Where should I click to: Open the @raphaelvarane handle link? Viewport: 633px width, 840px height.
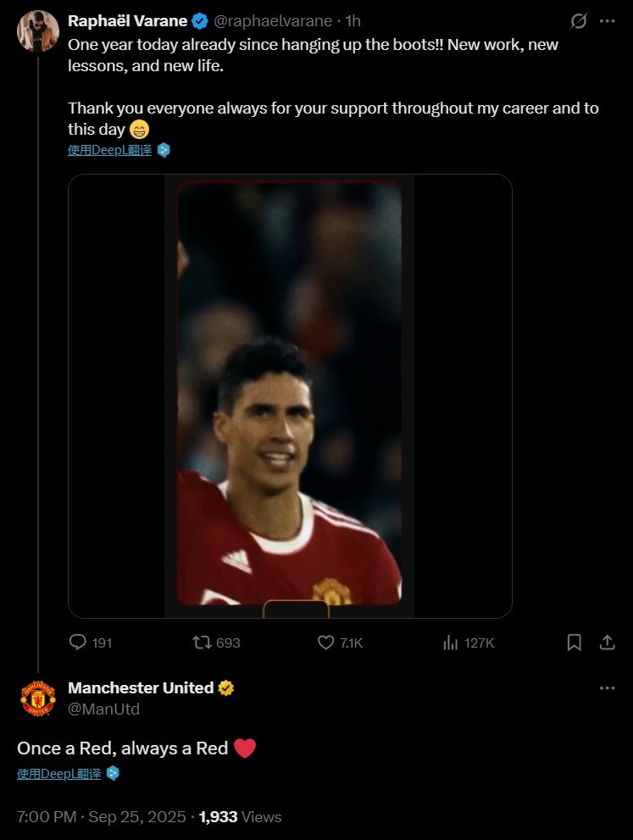tap(273, 21)
